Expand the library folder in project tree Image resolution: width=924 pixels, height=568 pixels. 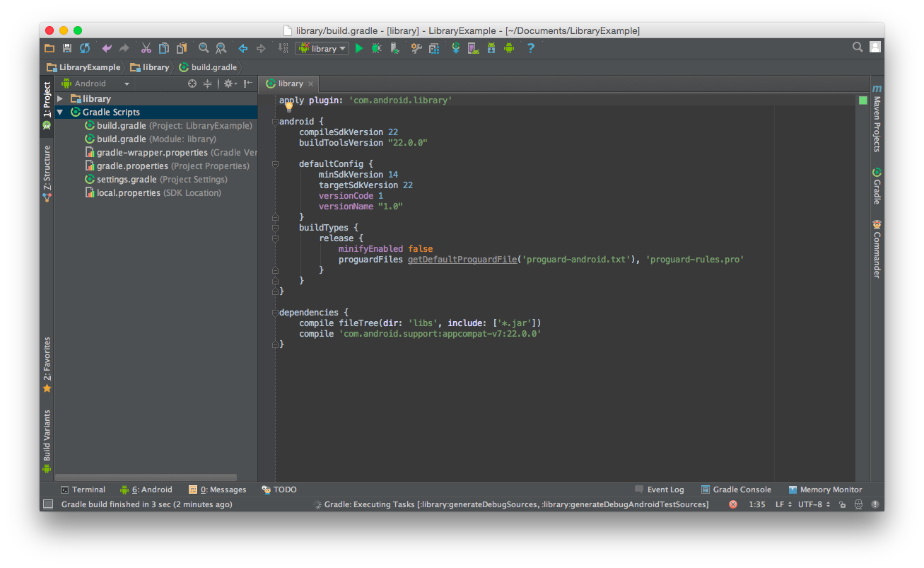[60, 99]
